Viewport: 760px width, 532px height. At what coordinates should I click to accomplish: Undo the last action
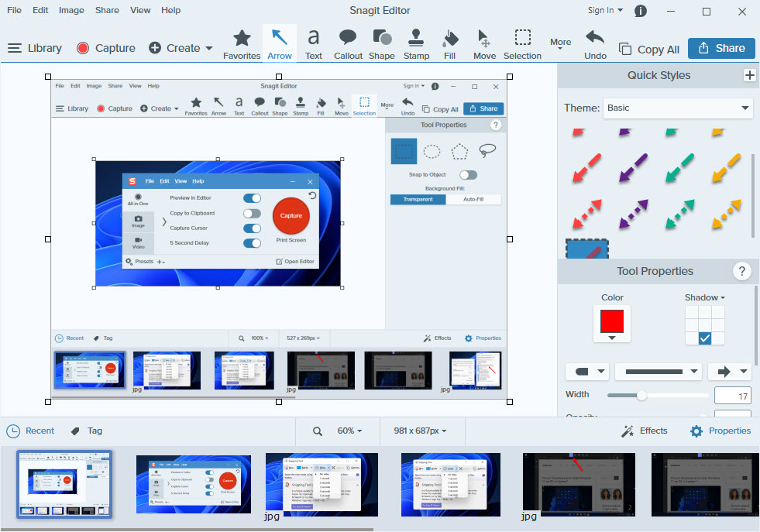point(595,45)
